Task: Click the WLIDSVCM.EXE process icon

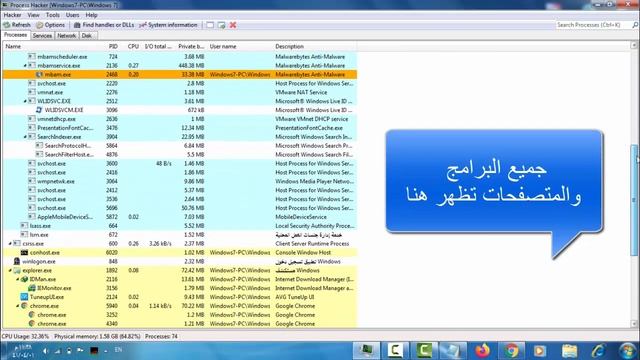Action: (39, 110)
